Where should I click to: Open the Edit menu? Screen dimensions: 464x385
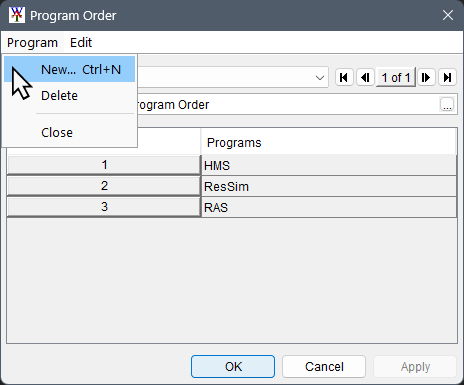[81, 43]
